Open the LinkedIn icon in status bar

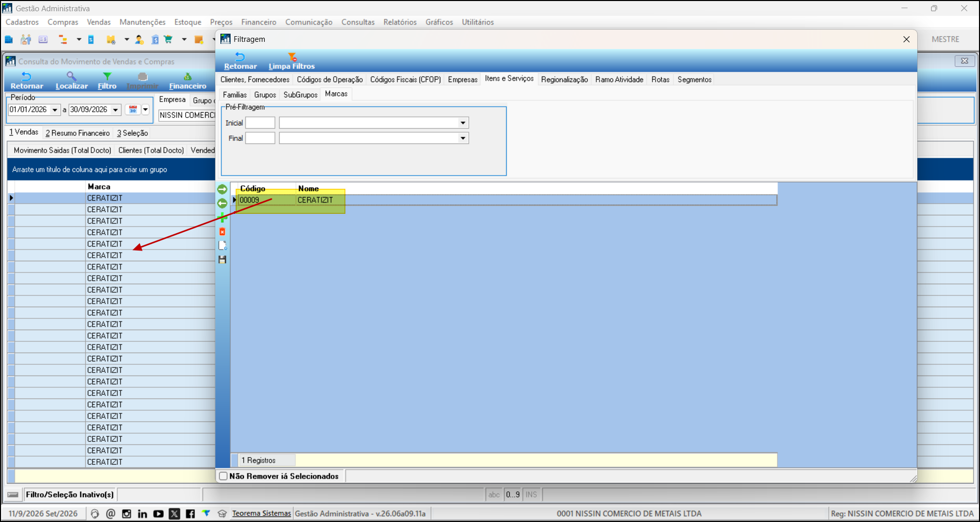[142, 514]
